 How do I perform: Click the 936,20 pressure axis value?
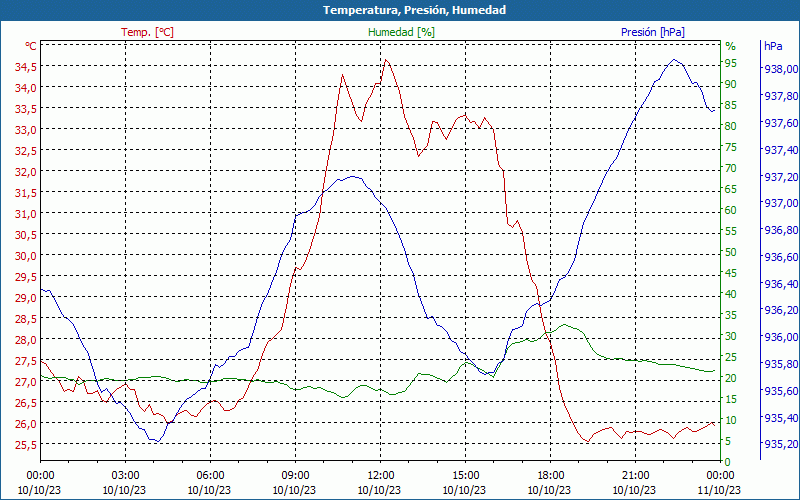[x=781, y=310]
